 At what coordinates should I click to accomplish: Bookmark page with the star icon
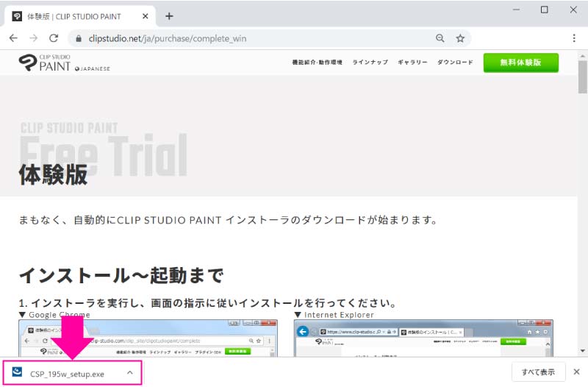[460, 38]
